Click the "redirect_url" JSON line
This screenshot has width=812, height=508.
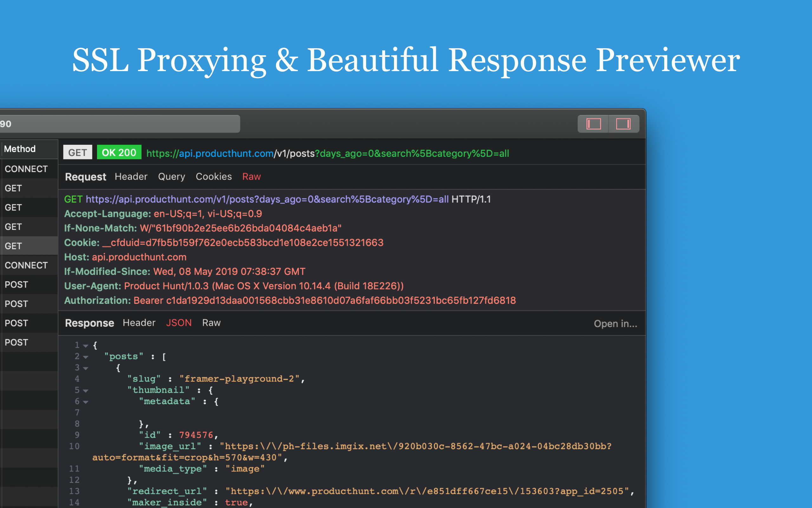click(381, 491)
